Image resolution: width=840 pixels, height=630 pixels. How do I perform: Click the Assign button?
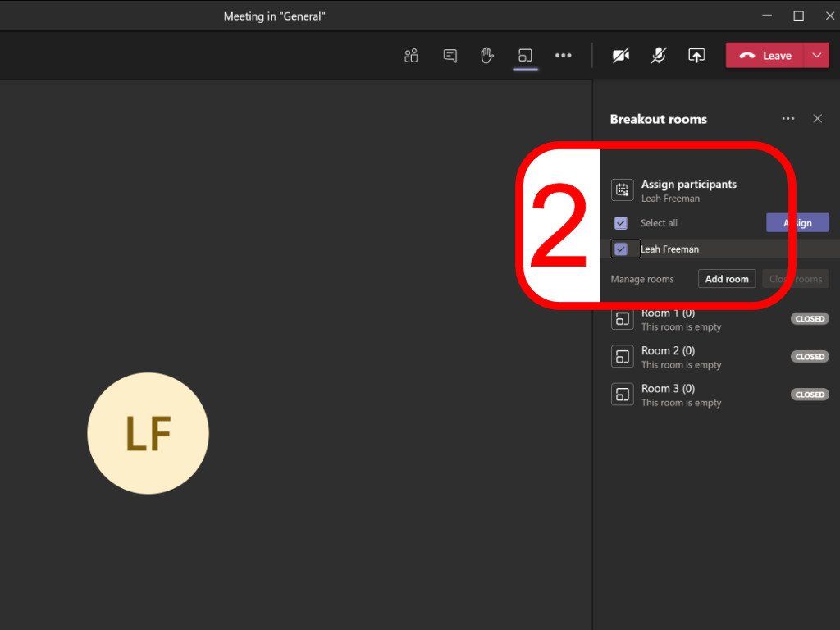[x=797, y=222]
